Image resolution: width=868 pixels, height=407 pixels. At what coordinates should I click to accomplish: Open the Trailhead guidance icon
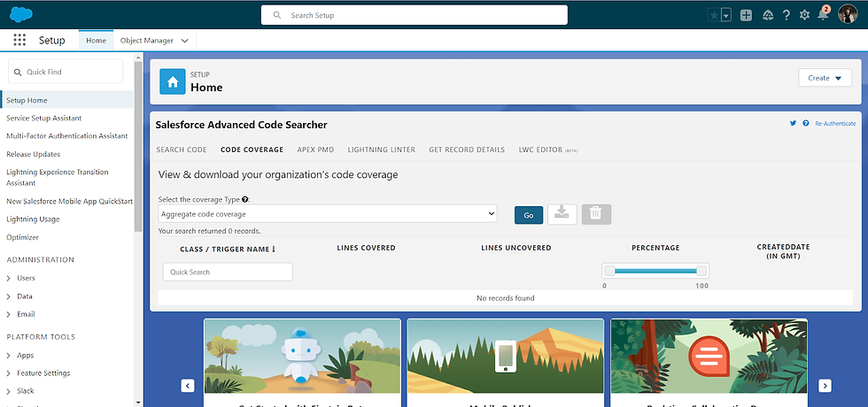pos(768,16)
